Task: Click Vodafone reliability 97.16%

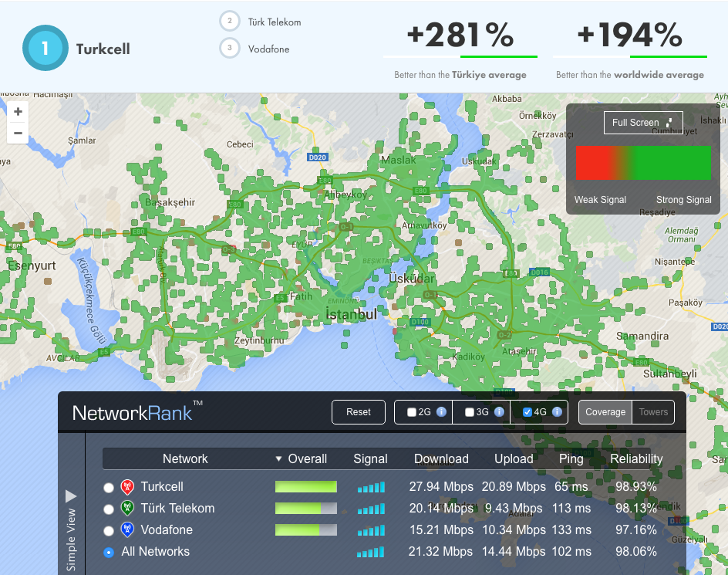Action: click(636, 530)
